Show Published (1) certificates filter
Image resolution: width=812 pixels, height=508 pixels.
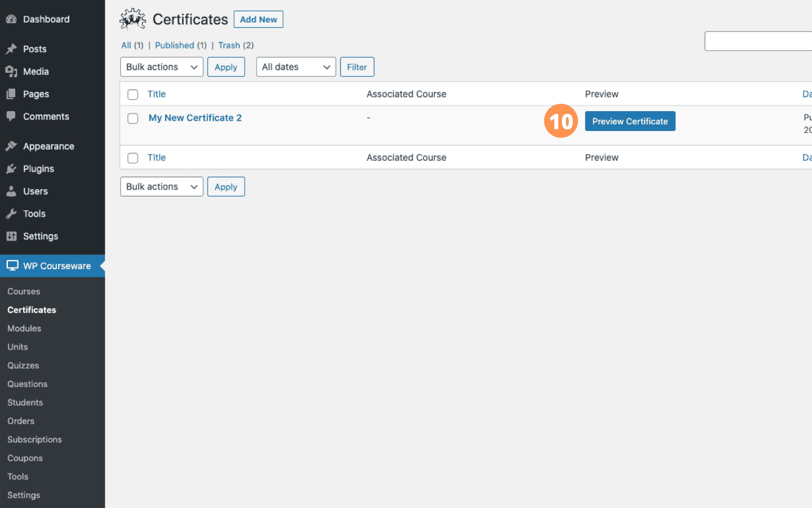tap(180, 45)
